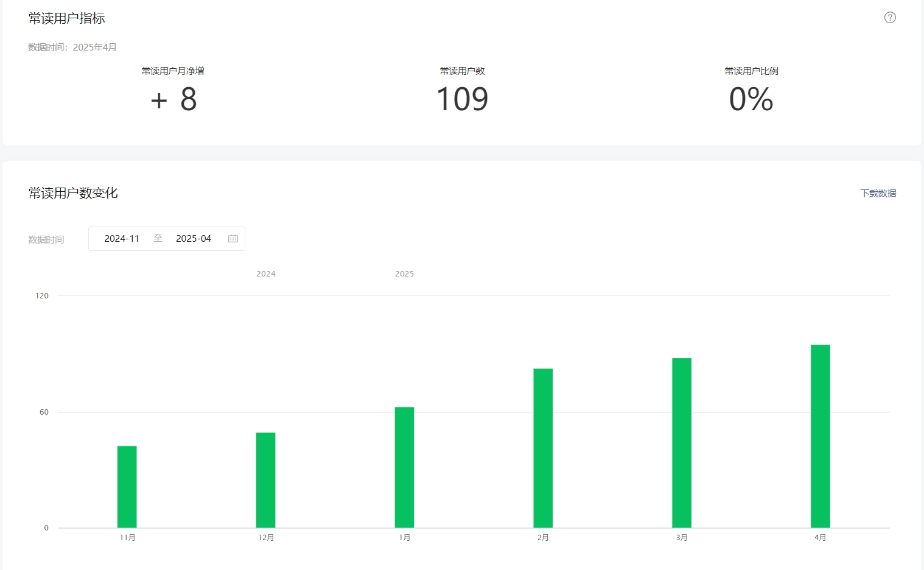924x570 pixels.
Task: Click the 2024 year label on chart
Action: click(266, 274)
